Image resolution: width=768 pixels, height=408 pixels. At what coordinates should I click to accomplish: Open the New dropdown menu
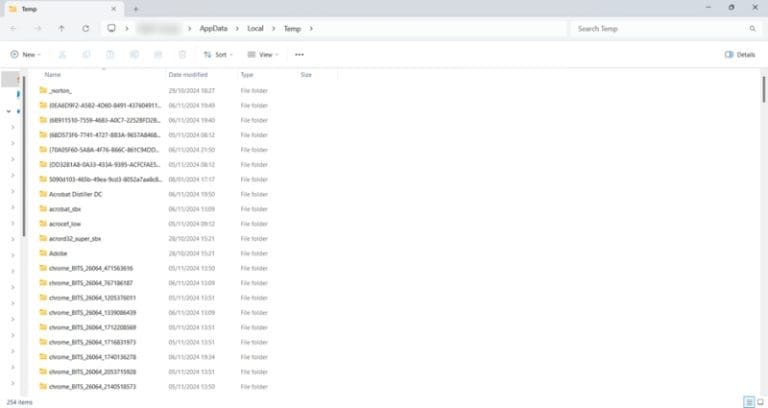coord(26,55)
